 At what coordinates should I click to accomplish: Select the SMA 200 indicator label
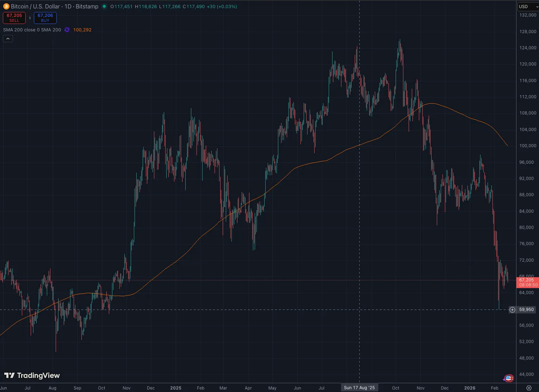pyautogui.click(x=32, y=30)
